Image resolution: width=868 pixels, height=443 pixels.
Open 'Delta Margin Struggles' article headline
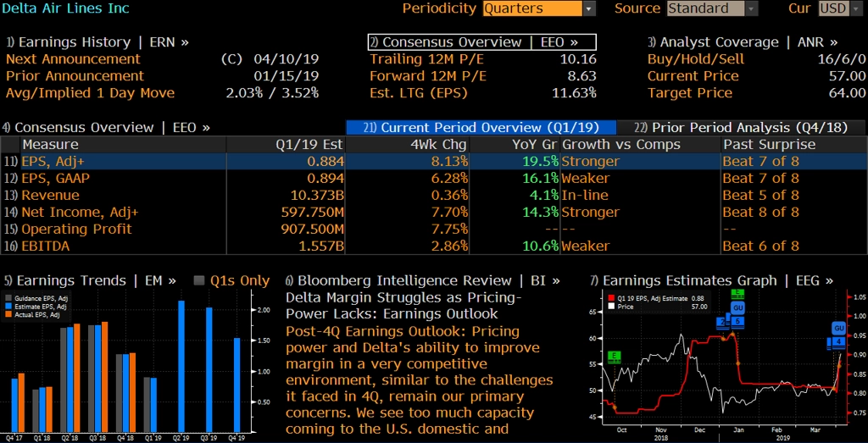(403, 306)
